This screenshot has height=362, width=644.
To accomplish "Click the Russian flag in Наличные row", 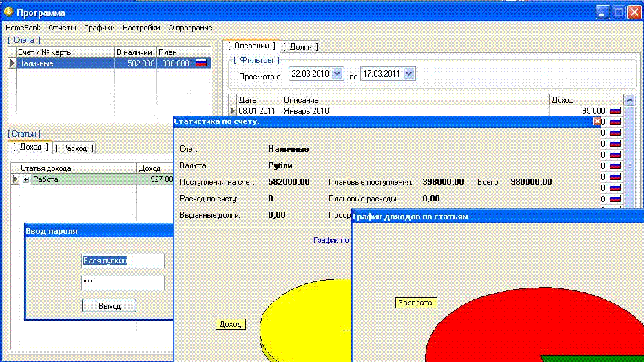I will pos(201,63).
